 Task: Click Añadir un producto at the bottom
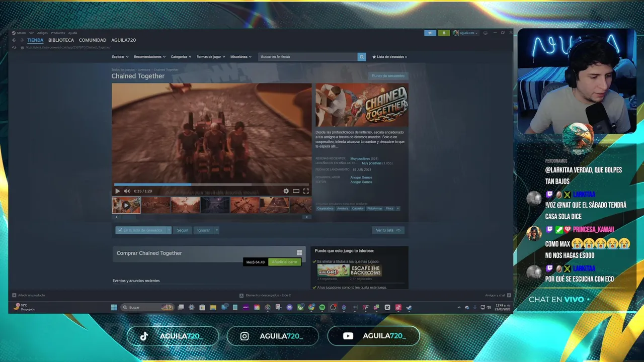(29, 295)
